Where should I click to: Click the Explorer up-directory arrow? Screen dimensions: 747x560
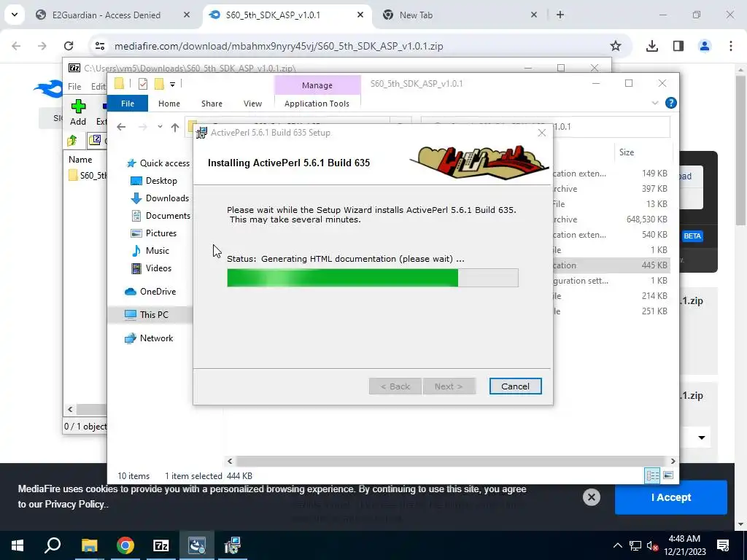[175, 127]
